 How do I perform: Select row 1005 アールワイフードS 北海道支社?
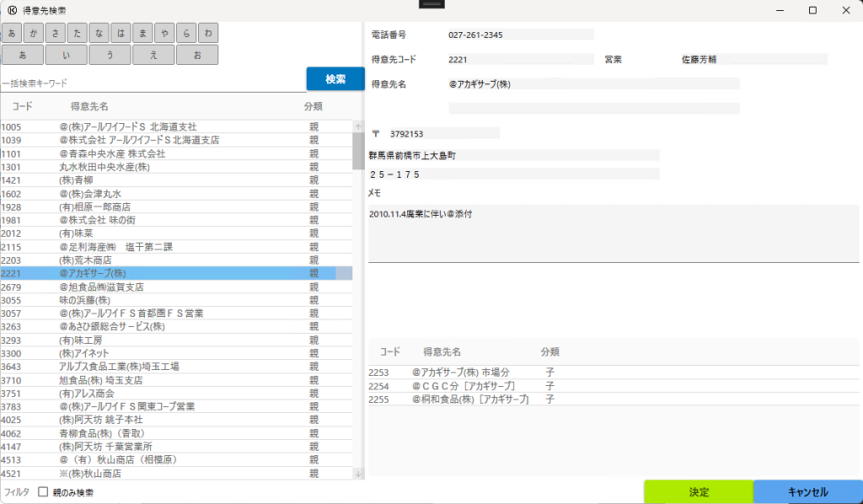click(176, 126)
